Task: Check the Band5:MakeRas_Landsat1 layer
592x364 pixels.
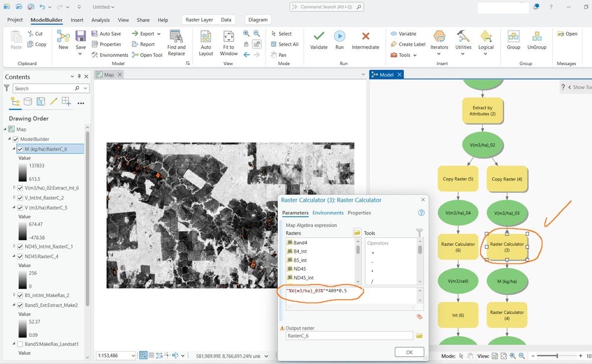Action: pos(20,344)
